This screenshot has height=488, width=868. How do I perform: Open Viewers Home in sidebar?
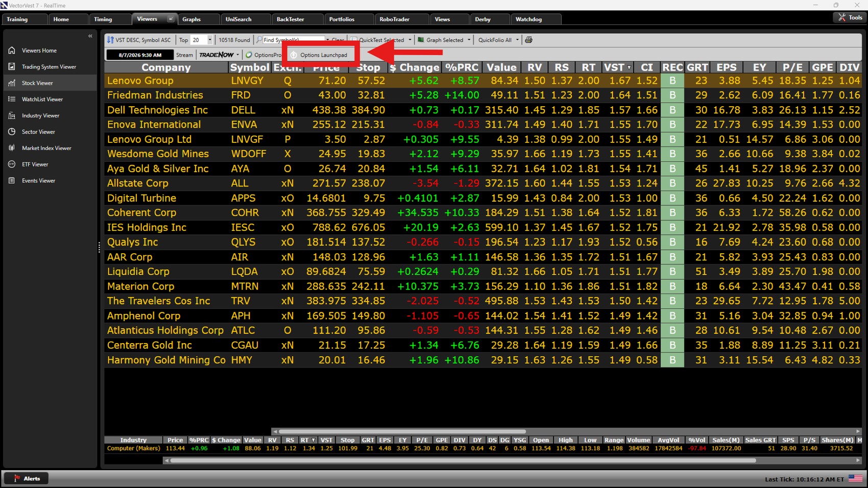coord(39,51)
